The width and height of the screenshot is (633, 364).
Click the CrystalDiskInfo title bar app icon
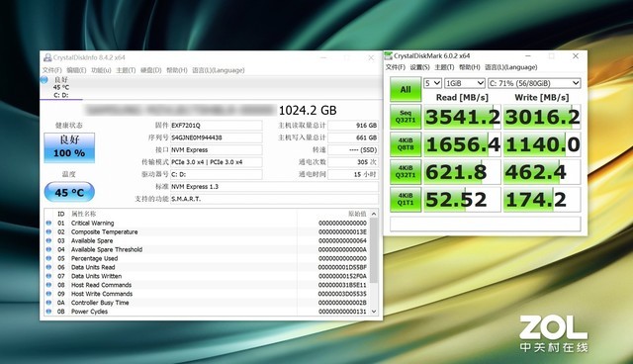pyautogui.click(x=47, y=57)
